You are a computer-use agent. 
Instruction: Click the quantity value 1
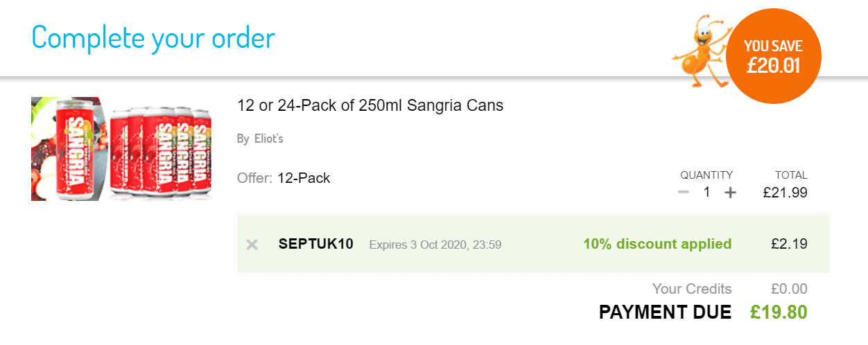point(706,193)
